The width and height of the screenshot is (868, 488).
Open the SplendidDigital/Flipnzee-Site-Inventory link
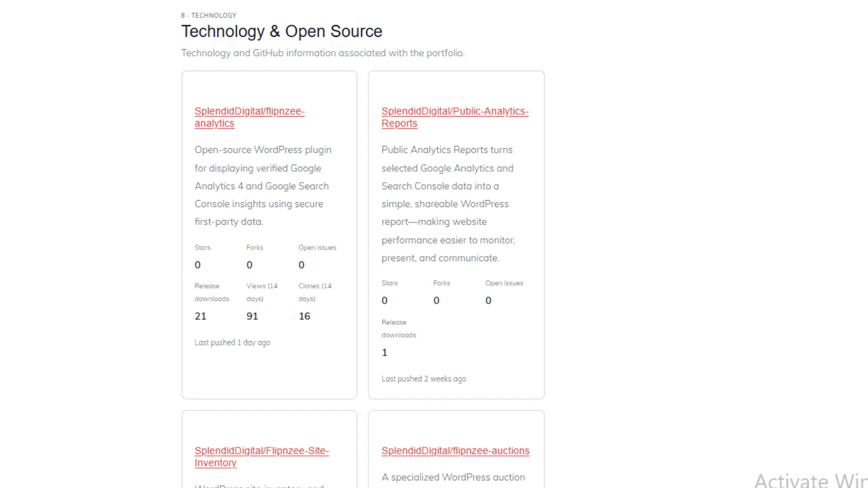[261, 457]
